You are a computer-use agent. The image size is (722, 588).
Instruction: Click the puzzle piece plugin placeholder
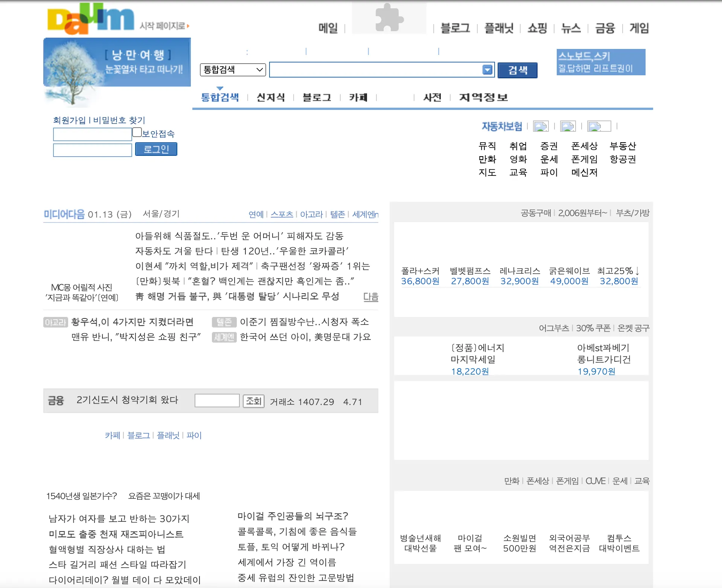click(389, 17)
